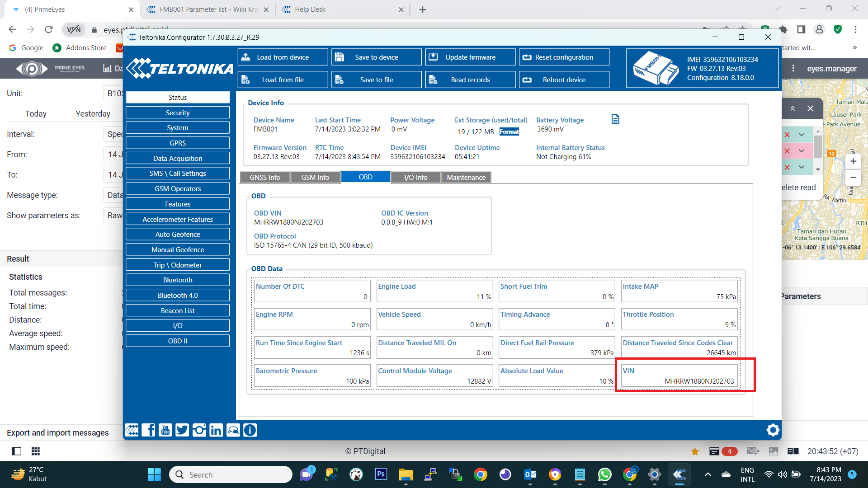Screen dimensions: 868x488
Task: Open Photoshop from the taskbar
Action: point(381,474)
